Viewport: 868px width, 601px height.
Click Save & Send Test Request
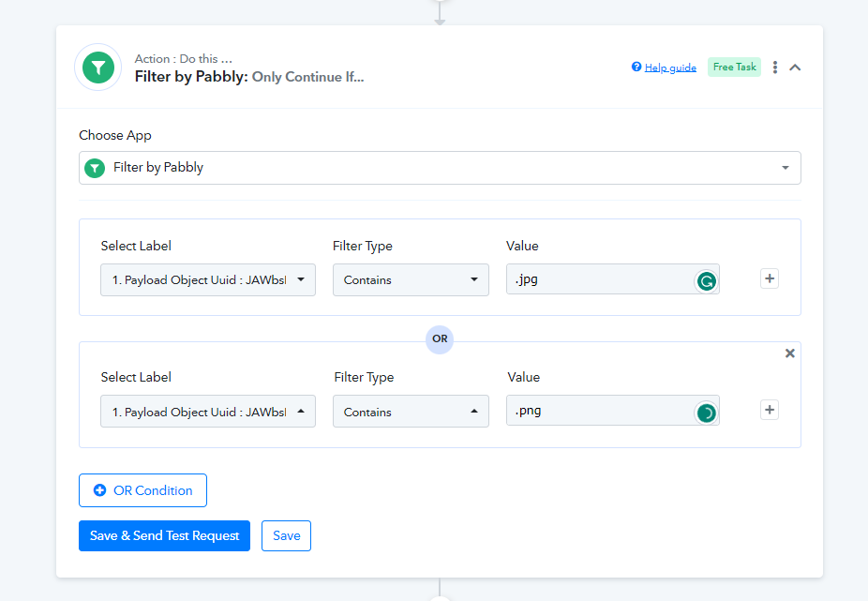coord(164,535)
